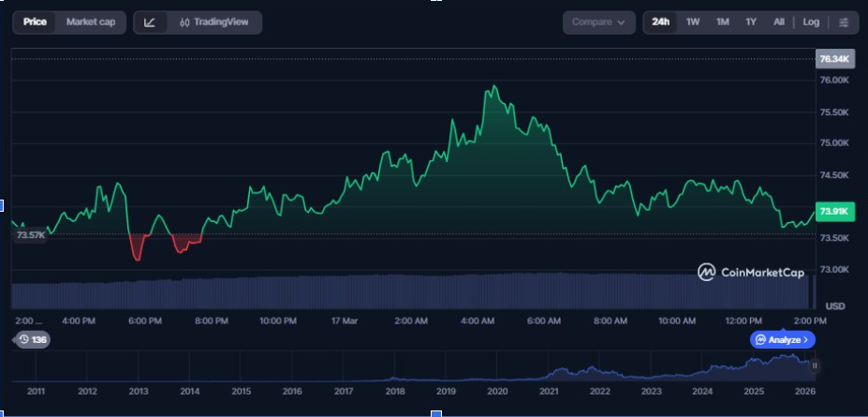This screenshot has width=868, height=417.
Task: Select the line chart view icon
Action: click(x=150, y=22)
